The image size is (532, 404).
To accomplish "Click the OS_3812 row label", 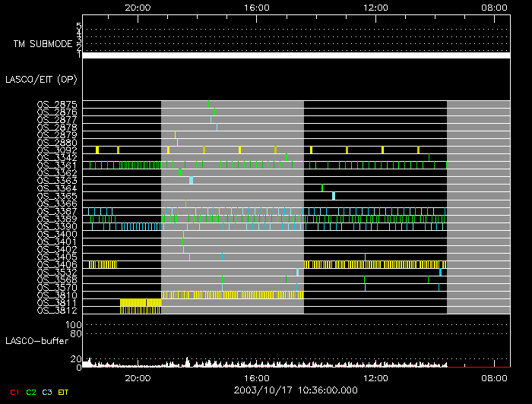I will pos(57,310).
